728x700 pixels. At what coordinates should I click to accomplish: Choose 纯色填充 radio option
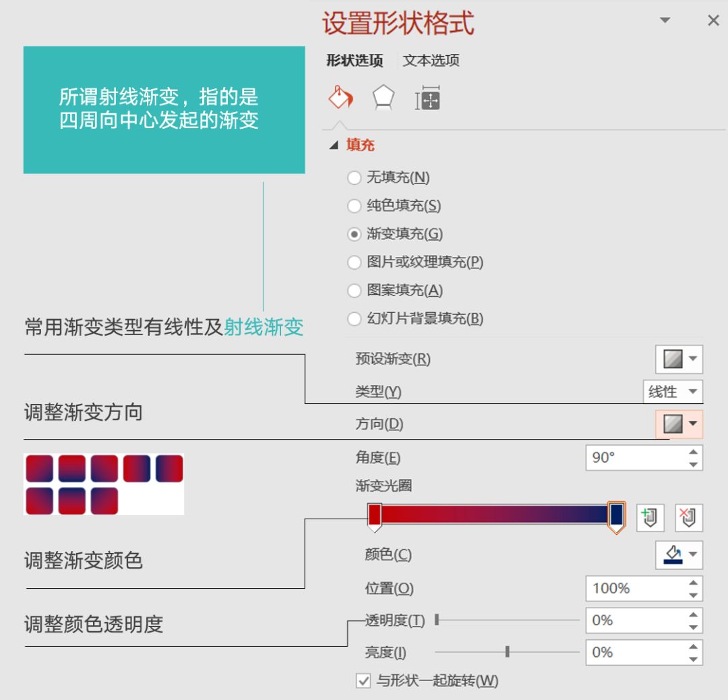coord(354,206)
